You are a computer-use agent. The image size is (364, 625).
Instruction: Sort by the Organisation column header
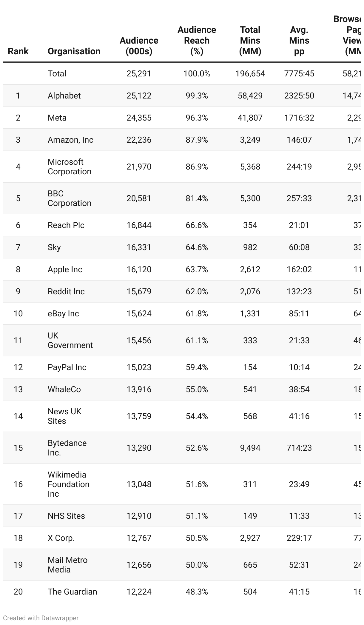pyautogui.click(x=74, y=51)
